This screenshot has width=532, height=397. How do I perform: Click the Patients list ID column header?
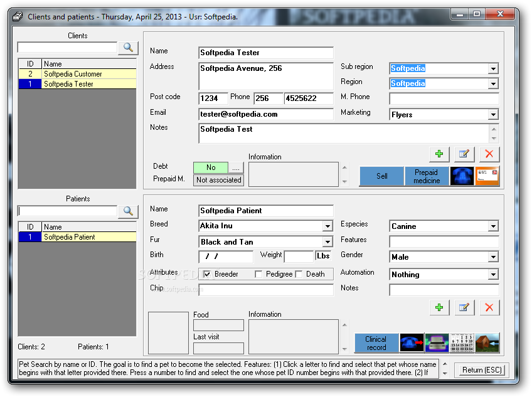tap(30, 226)
